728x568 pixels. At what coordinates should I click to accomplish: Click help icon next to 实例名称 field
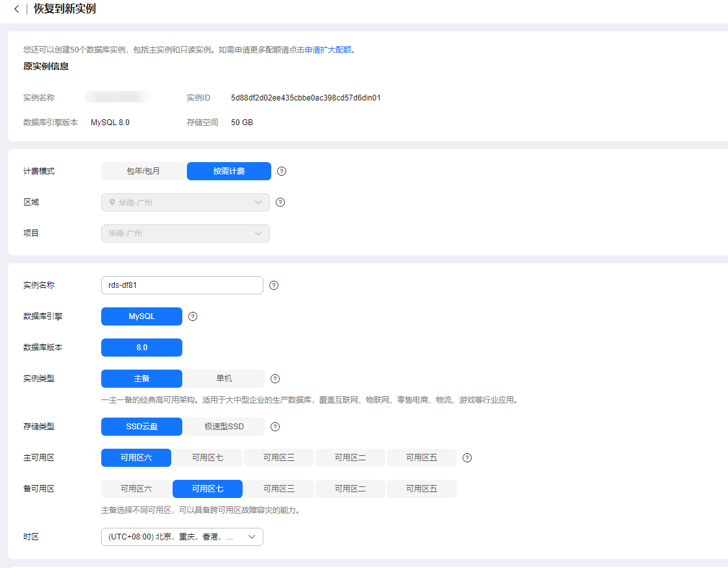tap(274, 285)
